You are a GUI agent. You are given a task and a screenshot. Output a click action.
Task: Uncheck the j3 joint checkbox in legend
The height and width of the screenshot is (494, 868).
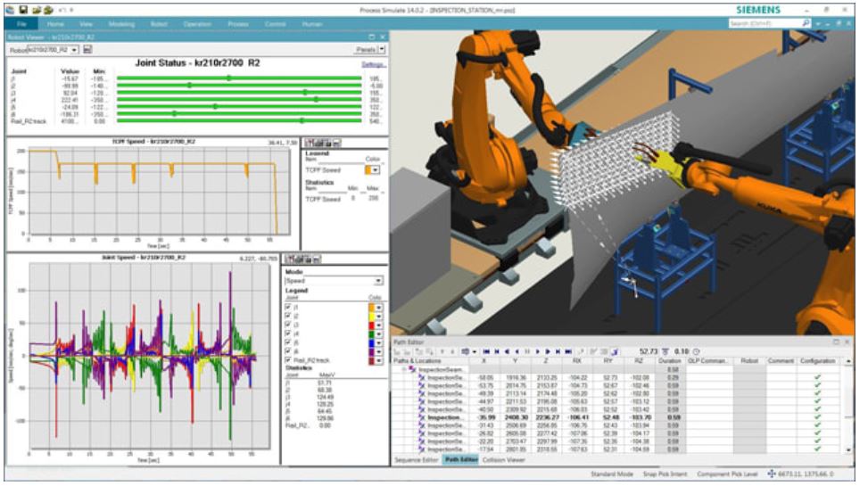tap(288, 325)
